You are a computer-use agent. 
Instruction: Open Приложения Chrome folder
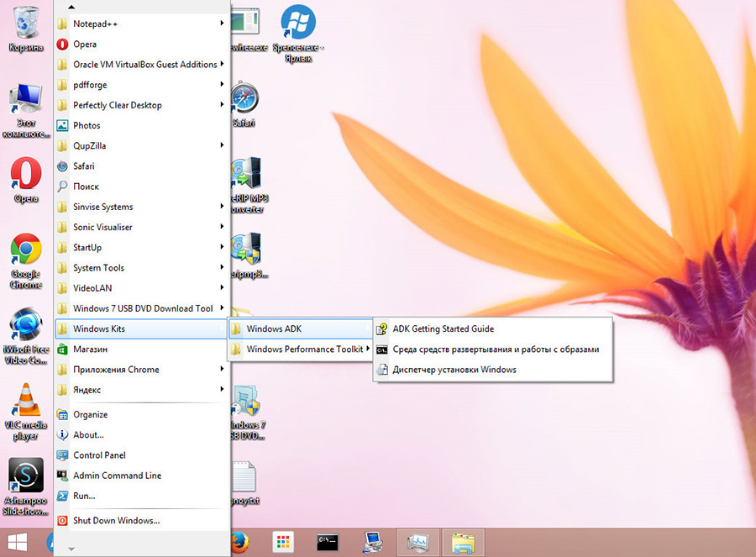(142, 370)
